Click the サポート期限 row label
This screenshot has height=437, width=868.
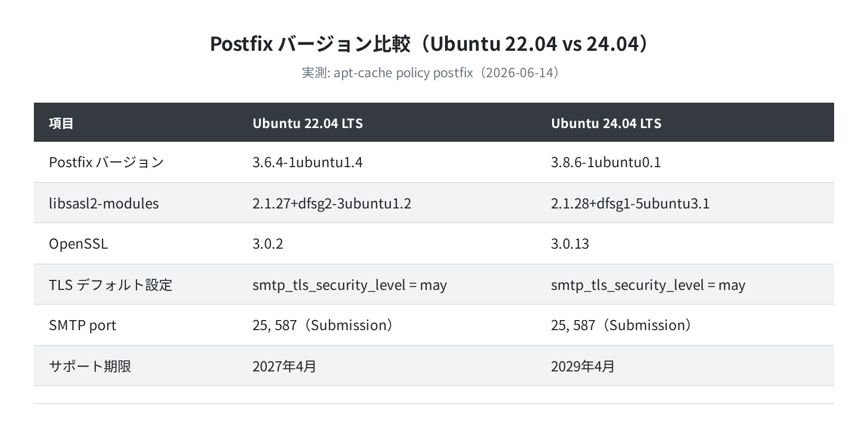pyautogui.click(x=90, y=366)
